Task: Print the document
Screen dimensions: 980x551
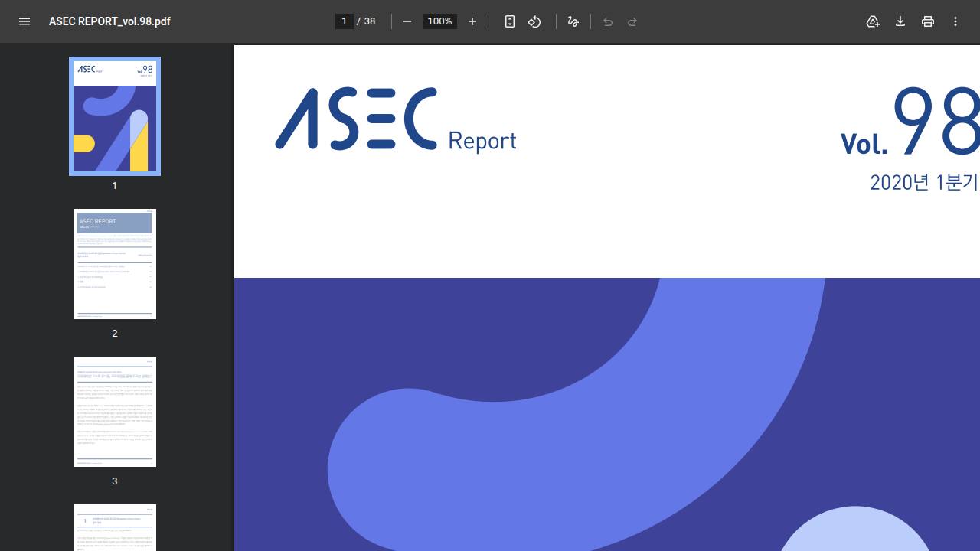Action: coord(928,21)
